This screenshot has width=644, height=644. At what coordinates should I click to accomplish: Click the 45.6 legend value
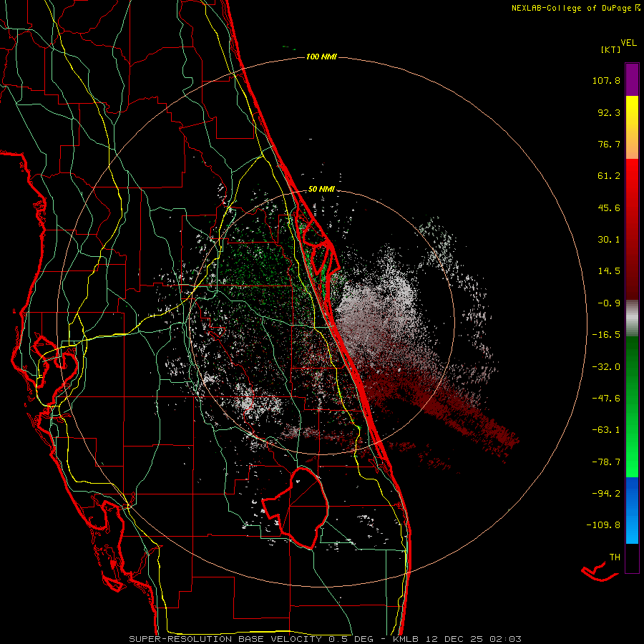tap(609, 208)
